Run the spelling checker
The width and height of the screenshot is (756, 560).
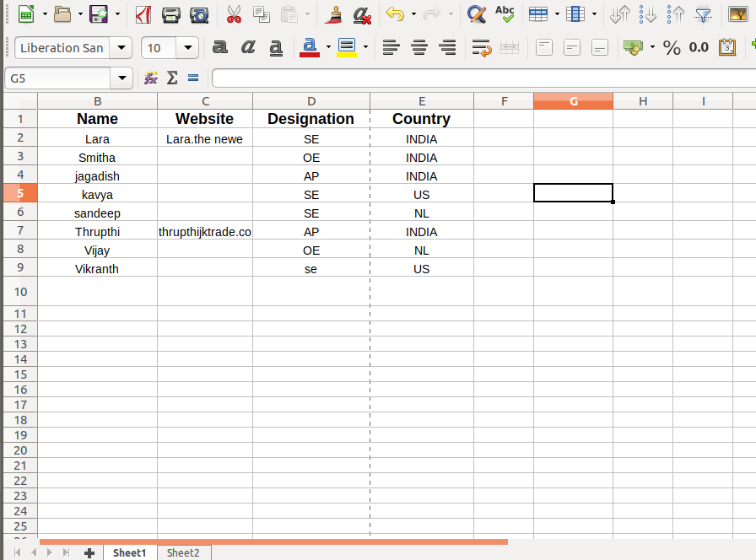[x=505, y=14]
